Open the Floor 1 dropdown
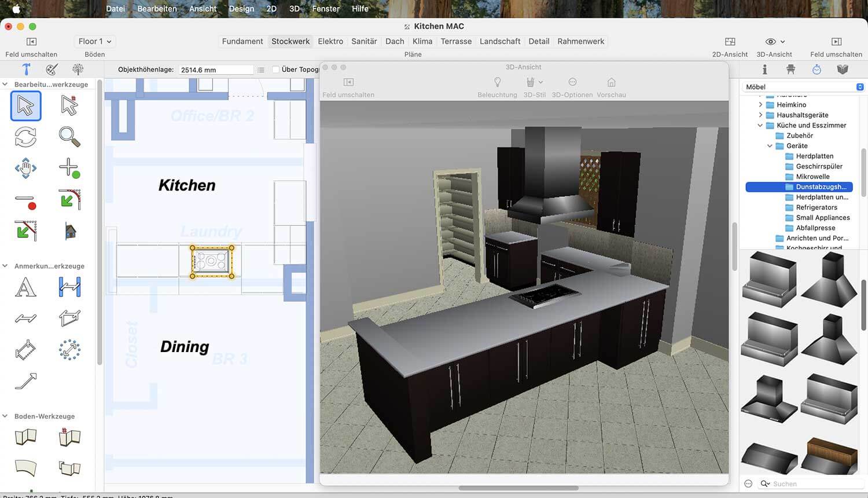This screenshot has height=498, width=868. 94,42
